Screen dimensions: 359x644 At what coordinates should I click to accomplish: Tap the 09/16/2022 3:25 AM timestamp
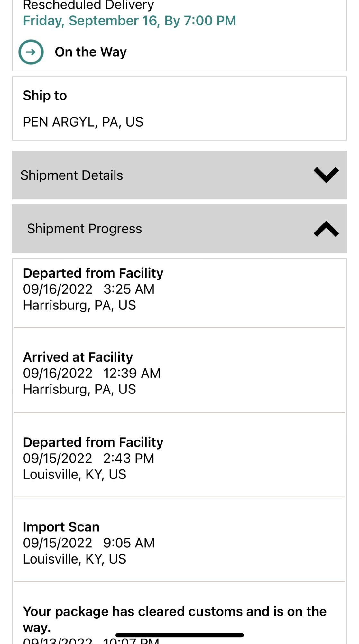point(88,289)
